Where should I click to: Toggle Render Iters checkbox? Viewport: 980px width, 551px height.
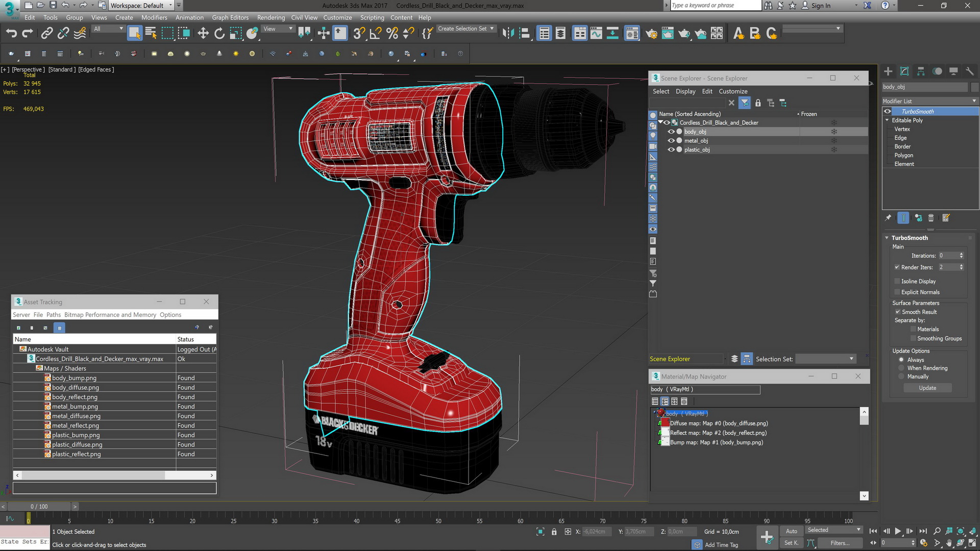click(x=897, y=267)
